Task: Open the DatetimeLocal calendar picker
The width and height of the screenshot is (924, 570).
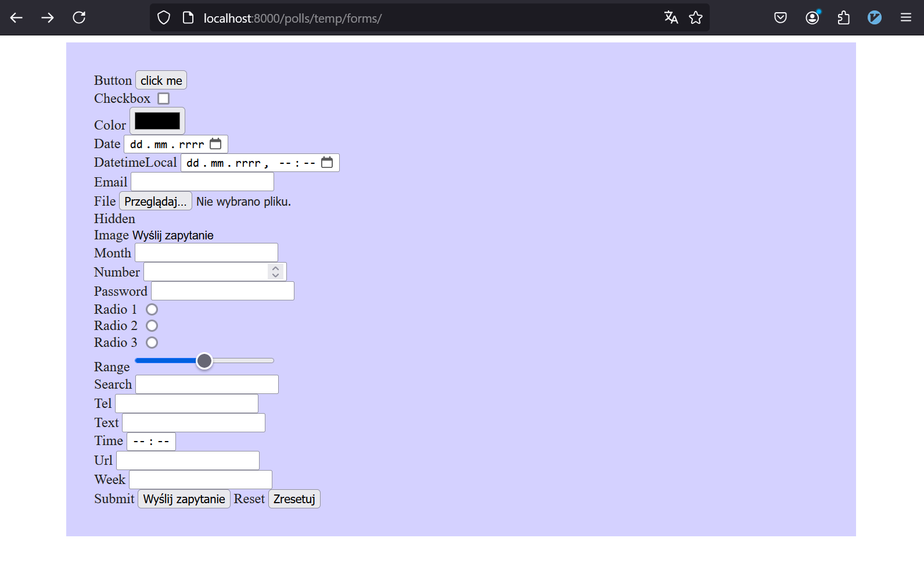Action: pyautogui.click(x=327, y=162)
